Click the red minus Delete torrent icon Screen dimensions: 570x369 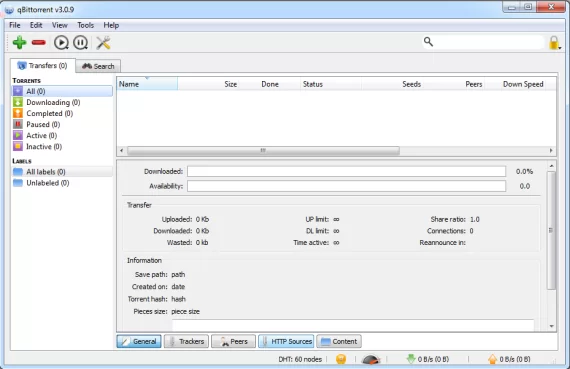(39, 43)
